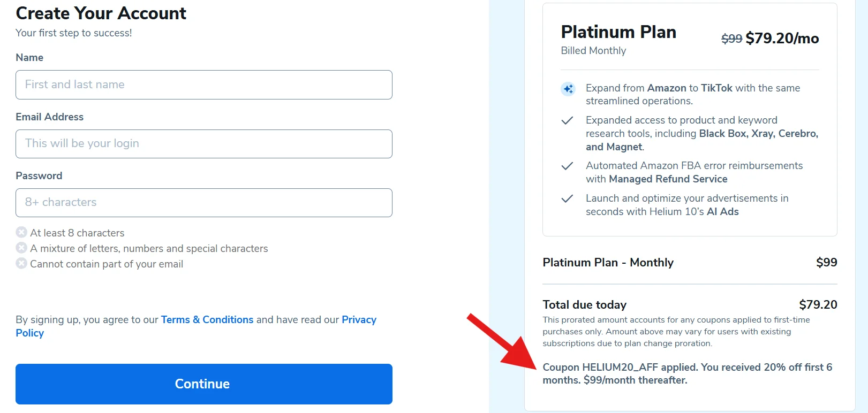Click the coupon HELIUM20_AFF applied message
This screenshot has width=868, height=413.
point(687,373)
